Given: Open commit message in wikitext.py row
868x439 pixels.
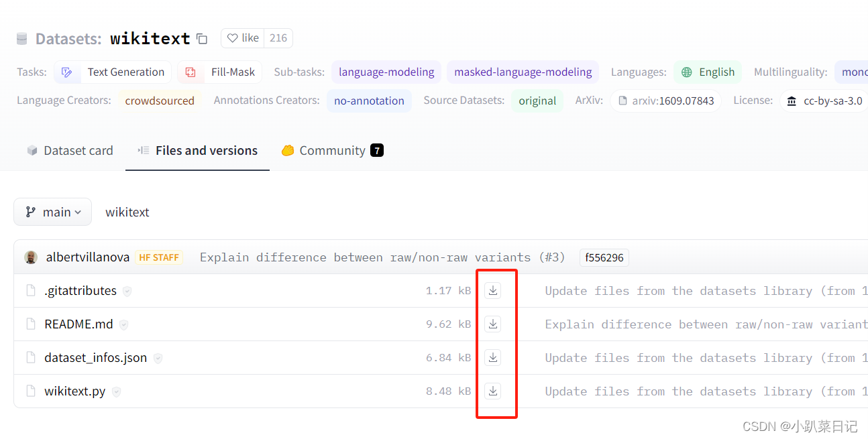Looking at the screenshot, I should pyautogui.click(x=706, y=391).
